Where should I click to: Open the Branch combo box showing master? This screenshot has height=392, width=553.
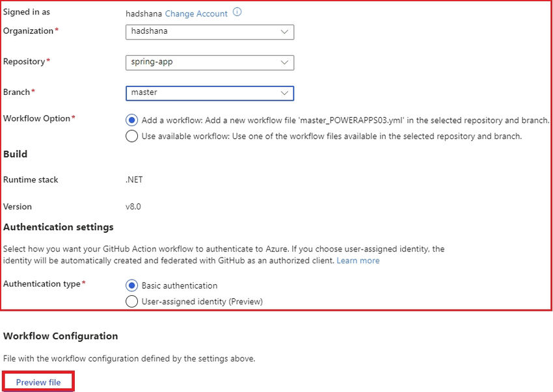coord(202,93)
